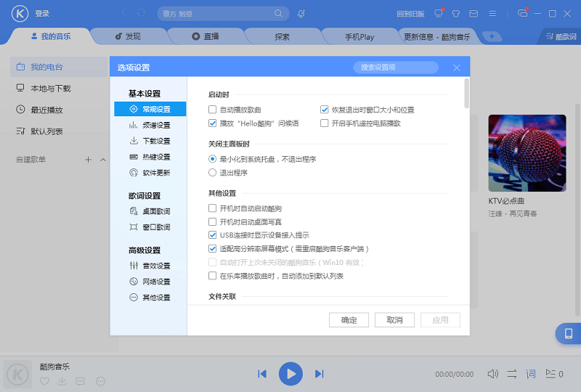Open the mail message icon

[474, 14]
